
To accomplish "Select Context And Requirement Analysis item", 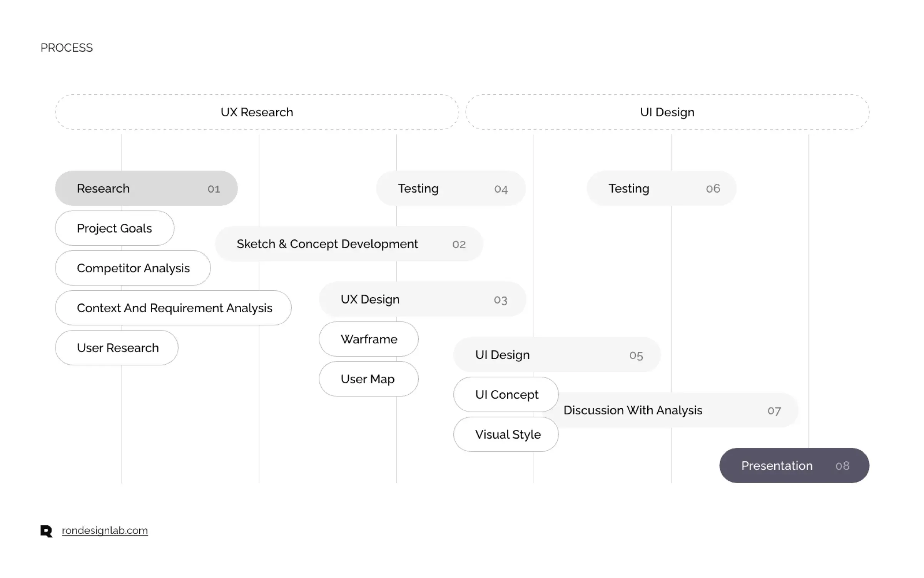I will tap(173, 308).
